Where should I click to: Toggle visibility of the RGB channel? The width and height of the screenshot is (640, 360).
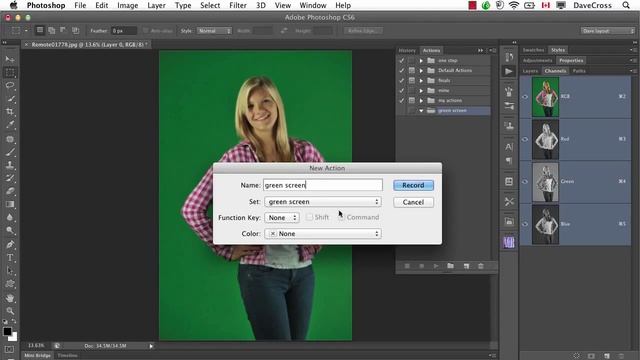click(x=525, y=97)
